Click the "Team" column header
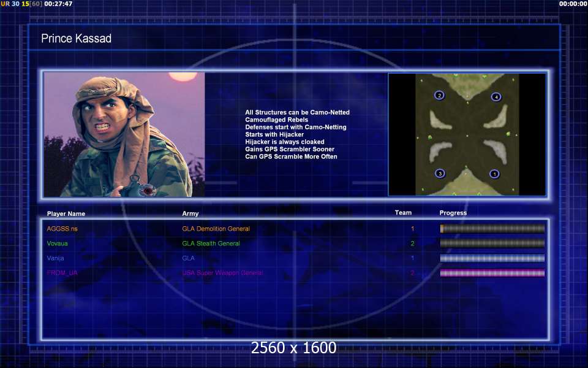Screen dimensions: 588x368 tap(403, 213)
